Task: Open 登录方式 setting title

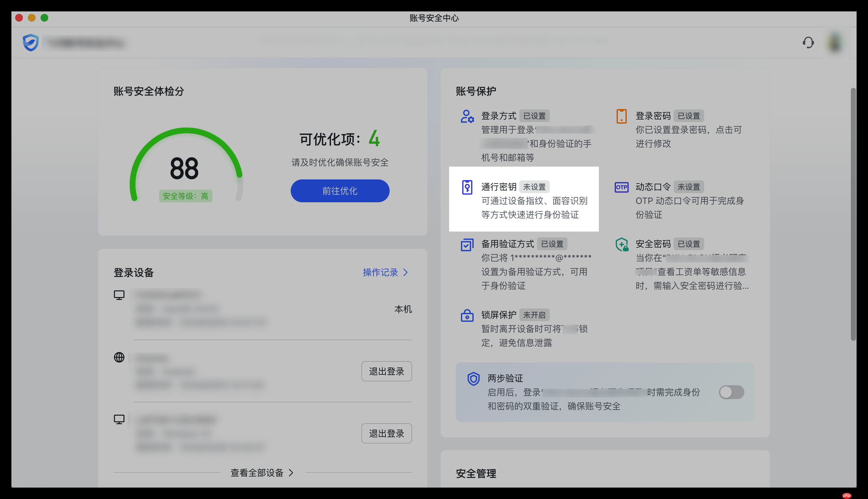Action: tap(499, 116)
